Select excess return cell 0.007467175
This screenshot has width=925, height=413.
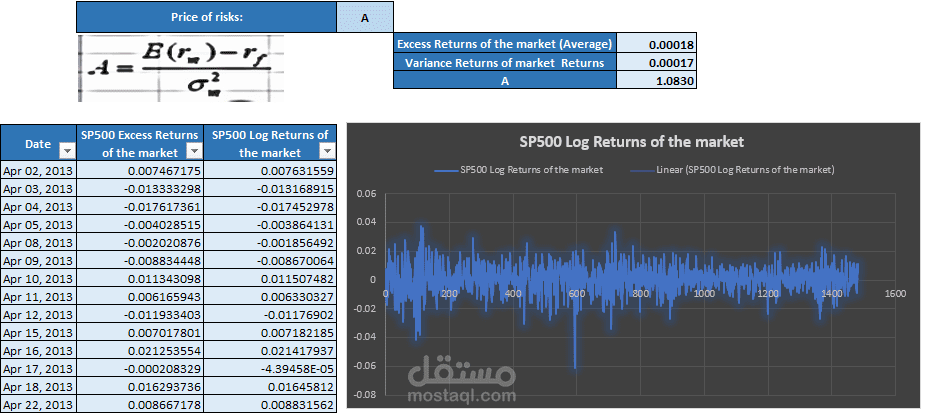(140, 171)
